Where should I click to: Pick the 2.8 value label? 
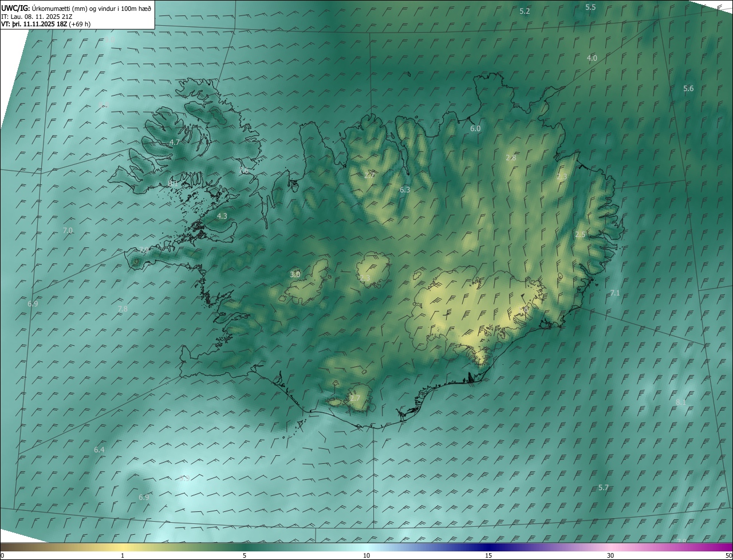click(x=511, y=157)
